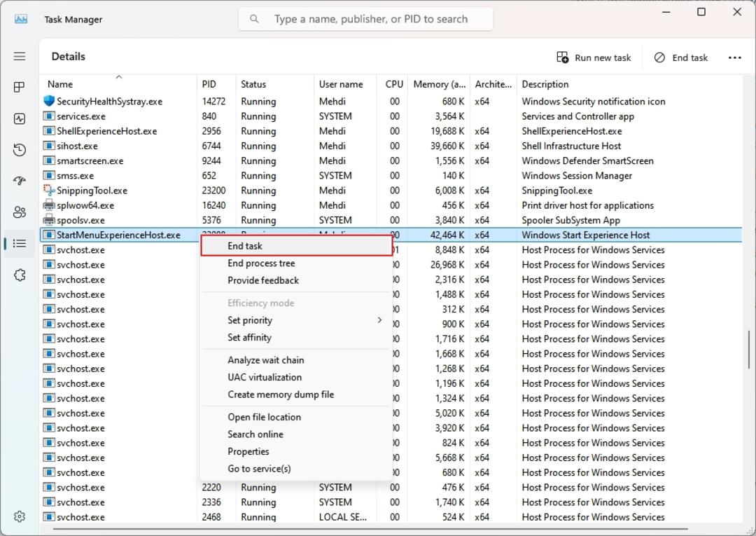The image size is (756, 536).
Task: Click SecurityHealthSystray.exe shield icon
Action: [49, 102]
